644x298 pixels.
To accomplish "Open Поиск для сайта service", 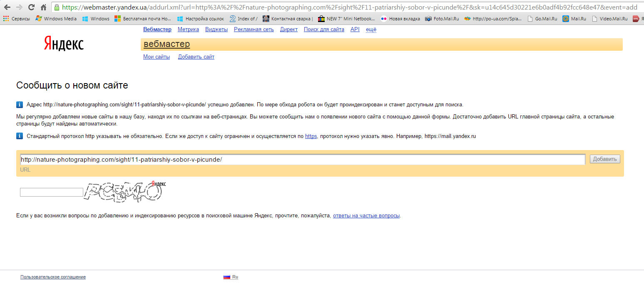I will pyautogui.click(x=324, y=30).
